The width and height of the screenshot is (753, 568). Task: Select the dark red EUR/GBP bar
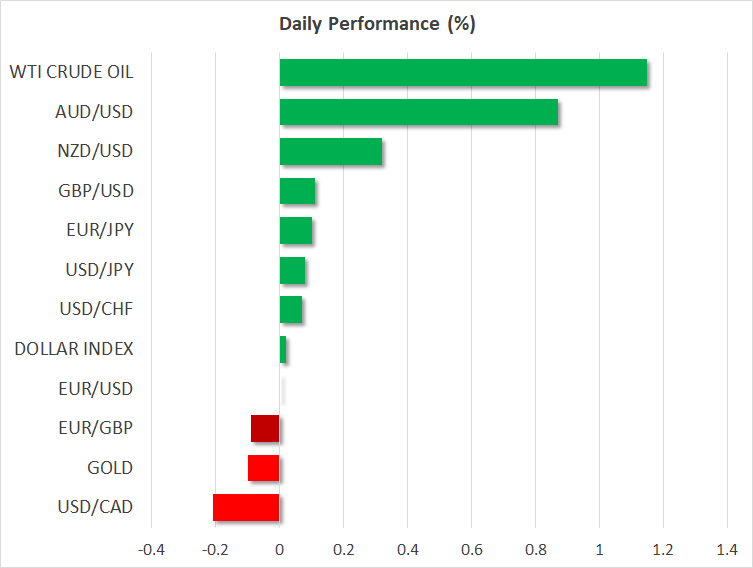coord(265,428)
